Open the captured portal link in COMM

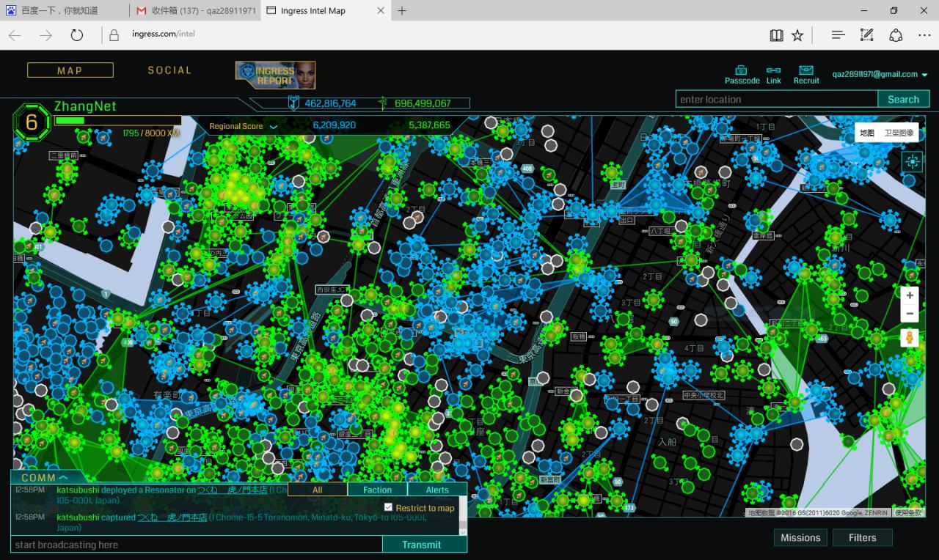(x=172, y=517)
